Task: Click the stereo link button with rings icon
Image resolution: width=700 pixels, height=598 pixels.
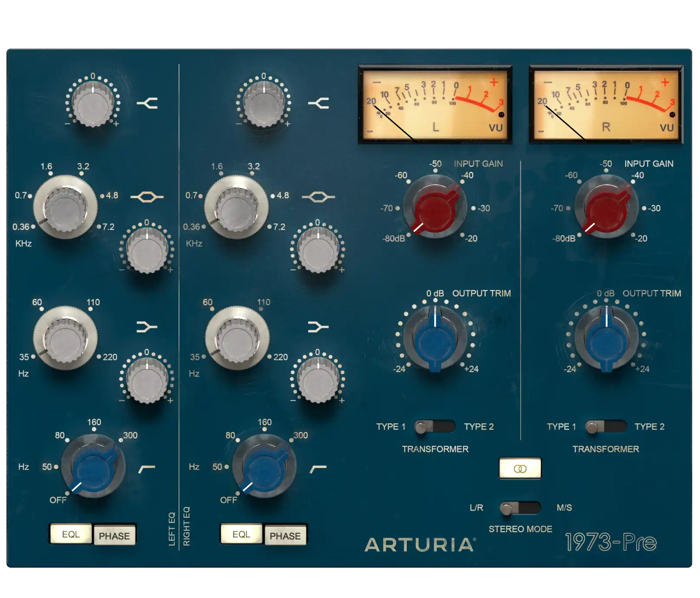Action: click(x=520, y=468)
